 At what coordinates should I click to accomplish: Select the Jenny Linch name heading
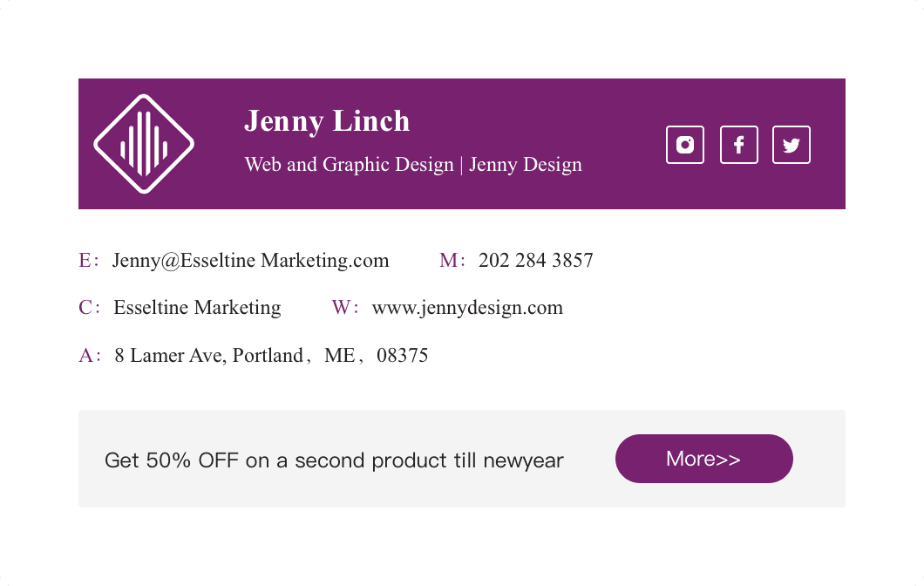327,121
